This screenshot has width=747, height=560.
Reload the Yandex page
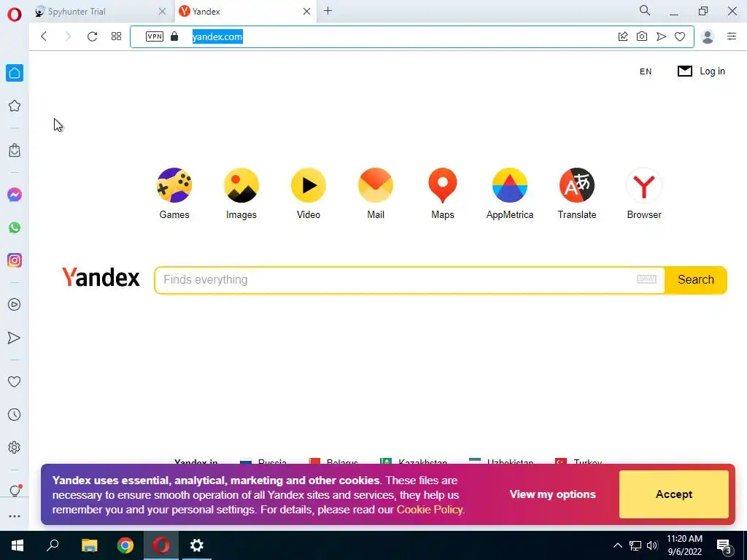(93, 36)
